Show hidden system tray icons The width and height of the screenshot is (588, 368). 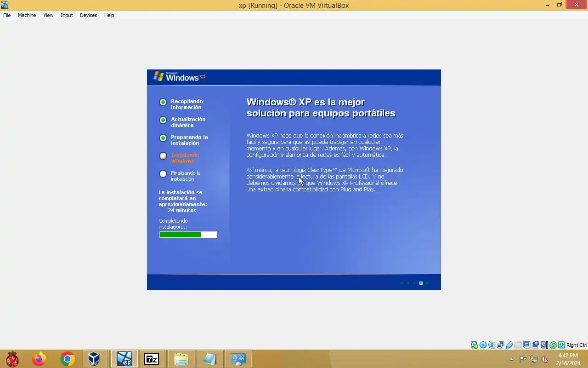click(x=511, y=359)
